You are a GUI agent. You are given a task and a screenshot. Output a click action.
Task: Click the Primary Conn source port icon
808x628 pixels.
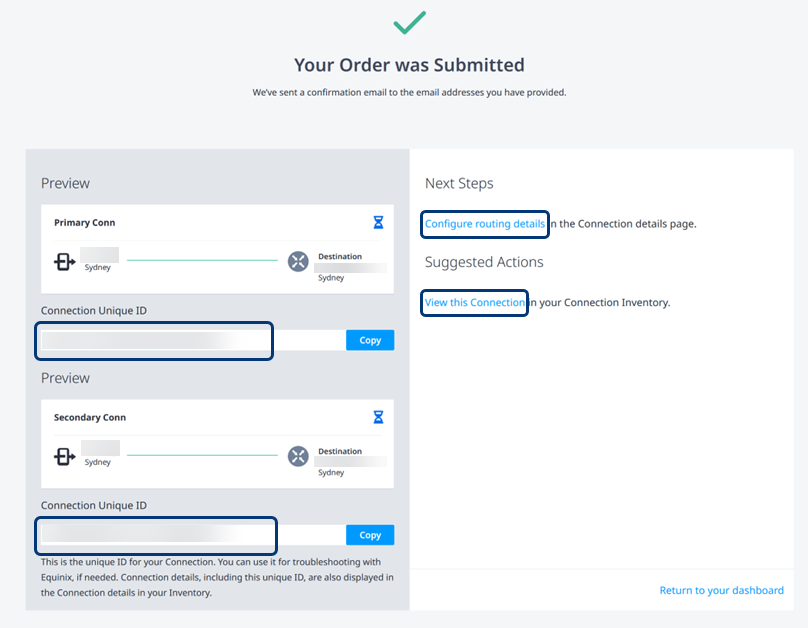[x=64, y=262]
